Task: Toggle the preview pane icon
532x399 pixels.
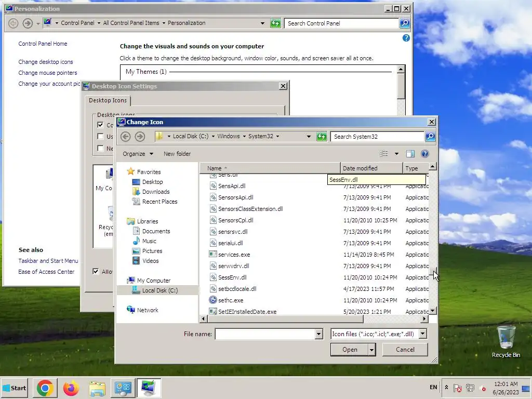Action: click(410, 154)
